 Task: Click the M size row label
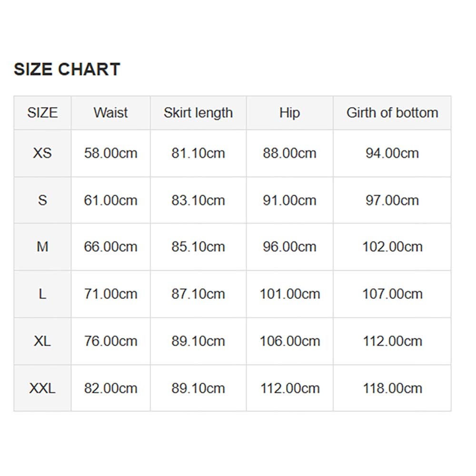pyautogui.click(x=42, y=247)
